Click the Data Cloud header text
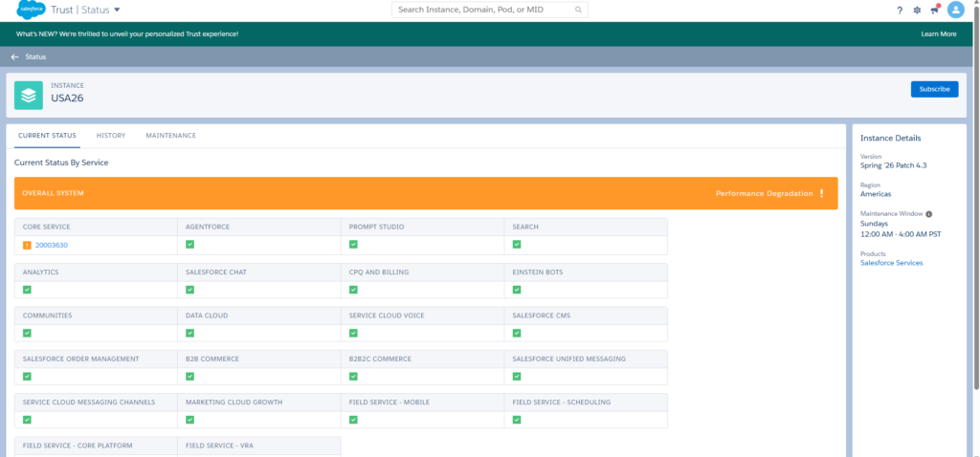Viewport: 980px width, 457px height. pyautogui.click(x=207, y=316)
